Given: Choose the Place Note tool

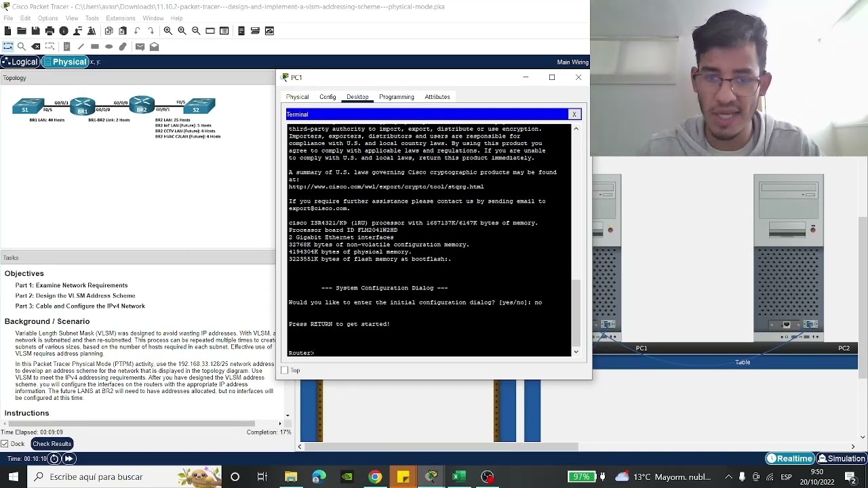Looking at the screenshot, I should (66, 47).
